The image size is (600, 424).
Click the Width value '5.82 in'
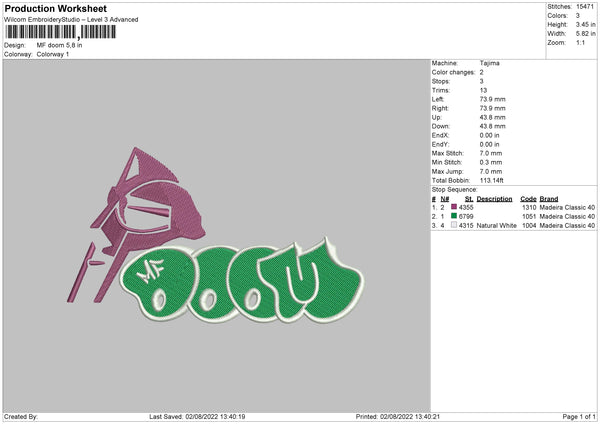pos(585,34)
